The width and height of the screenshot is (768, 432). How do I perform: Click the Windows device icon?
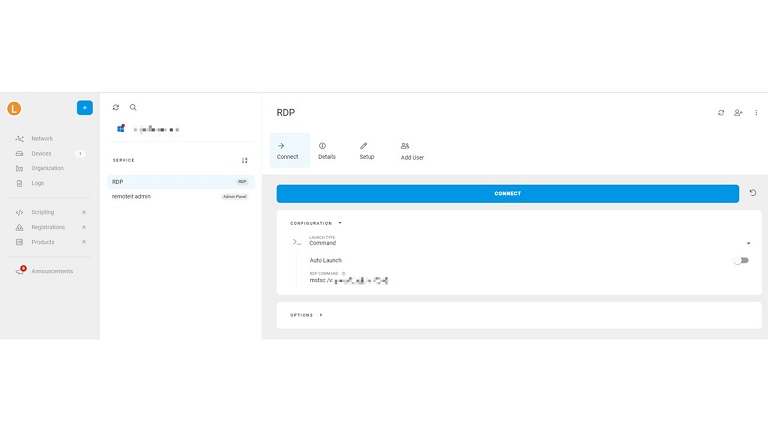tap(120, 129)
